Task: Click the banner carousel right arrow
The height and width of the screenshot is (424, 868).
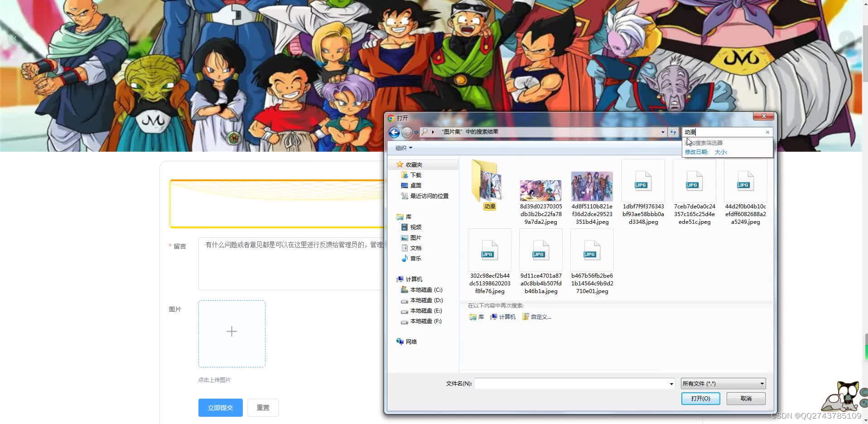Action: [x=846, y=39]
